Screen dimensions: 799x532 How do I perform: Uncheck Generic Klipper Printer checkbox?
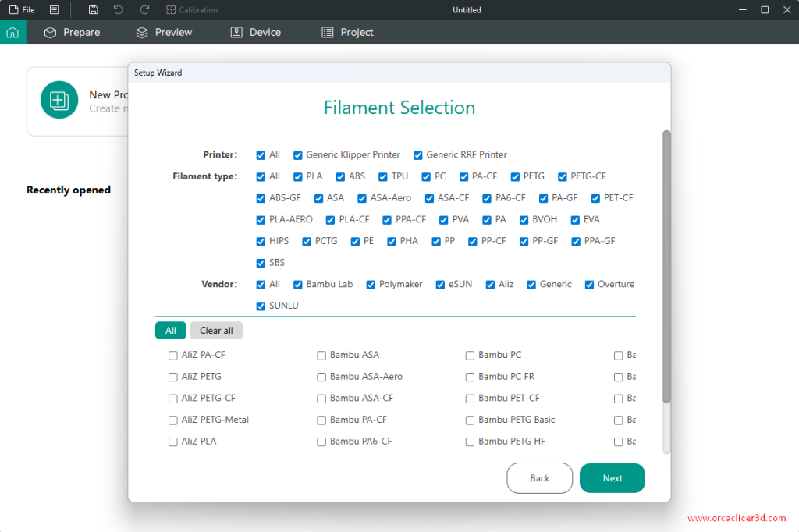tap(298, 155)
